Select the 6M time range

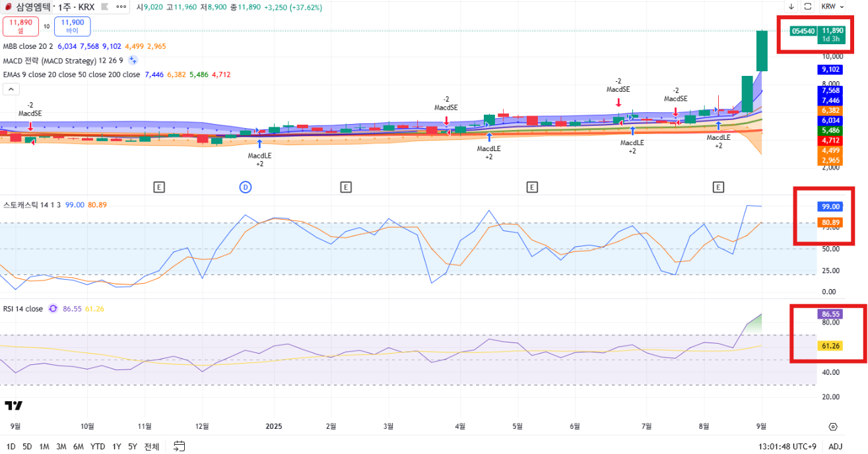tap(79, 447)
